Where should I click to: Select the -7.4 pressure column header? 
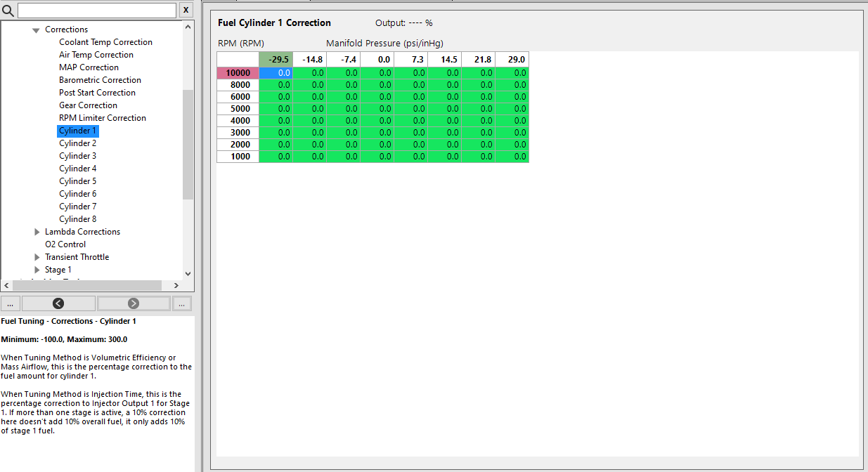(x=344, y=60)
